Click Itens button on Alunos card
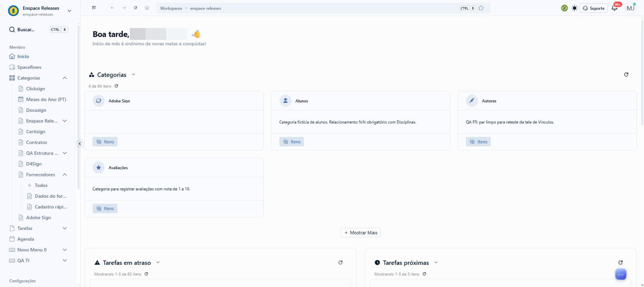Viewport: 644px width, 287px height. [292, 141]
